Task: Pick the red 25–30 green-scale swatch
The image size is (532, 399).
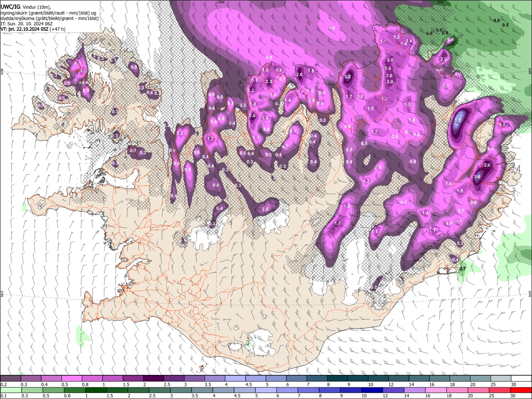Action: (500, 390)
